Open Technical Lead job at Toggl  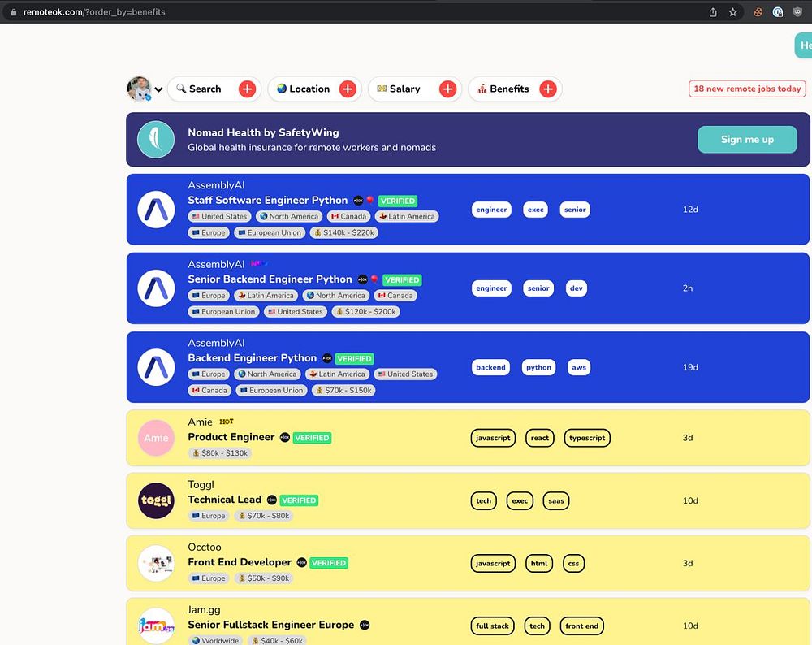(x=224, y=500)
